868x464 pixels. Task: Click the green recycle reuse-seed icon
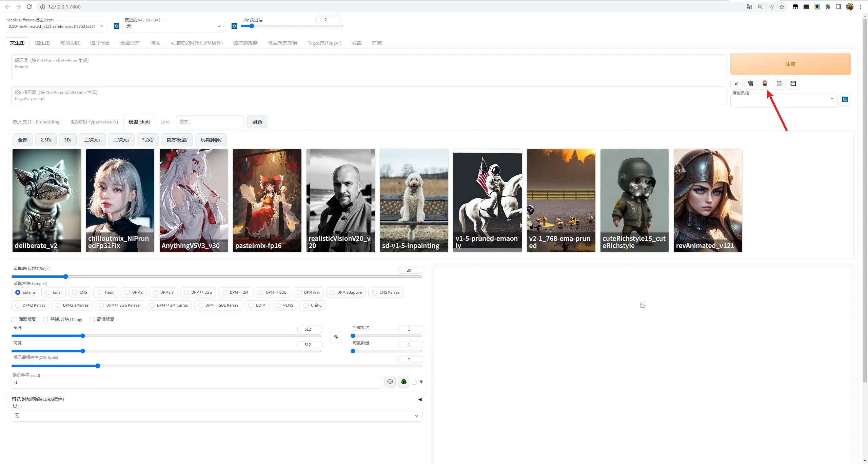click(x=403, y=382)
